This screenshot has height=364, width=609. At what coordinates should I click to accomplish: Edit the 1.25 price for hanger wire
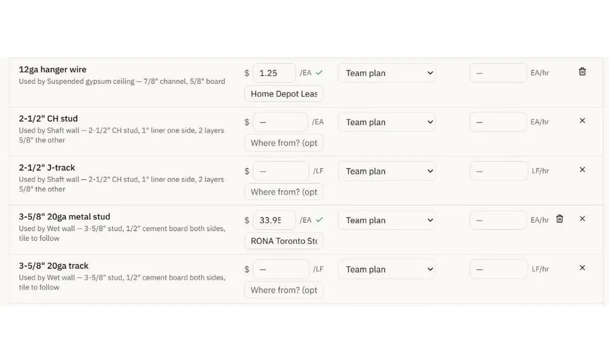pyautogui.click(x=274, y=73)
